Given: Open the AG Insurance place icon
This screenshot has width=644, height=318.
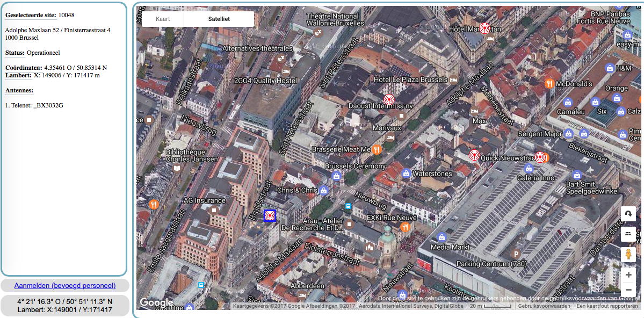Looking at the screenshot, I should pyautogui.click(x=214, y=210).
